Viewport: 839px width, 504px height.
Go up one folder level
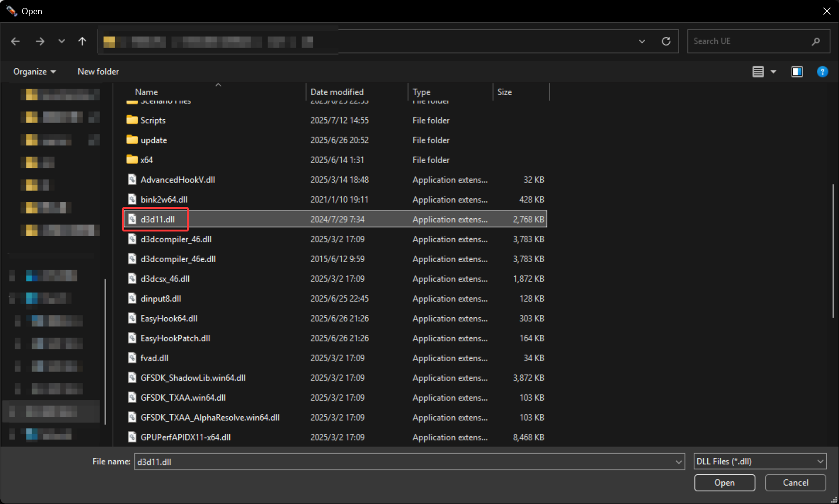pos(82,41)
